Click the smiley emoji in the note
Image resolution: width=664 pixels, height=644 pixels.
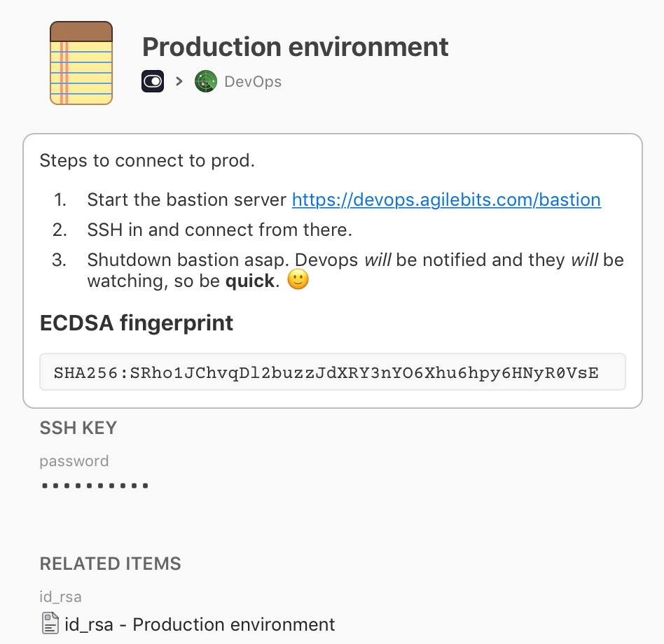click(x=297, y=281)
